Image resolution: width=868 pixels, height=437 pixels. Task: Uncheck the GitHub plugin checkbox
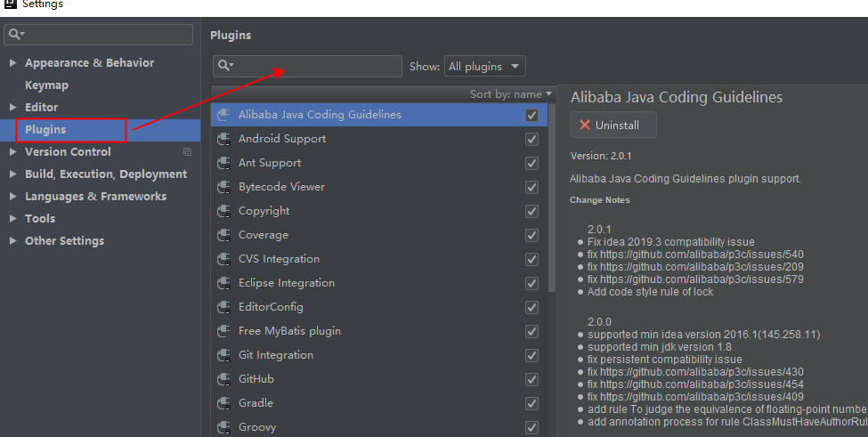tap(531, 379)
